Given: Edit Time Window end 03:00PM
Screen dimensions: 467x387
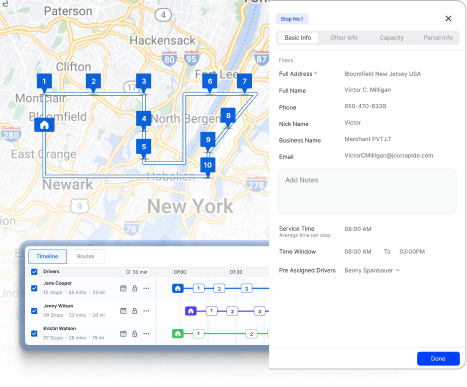Looking at the screenshot, I should click(412, 252).
